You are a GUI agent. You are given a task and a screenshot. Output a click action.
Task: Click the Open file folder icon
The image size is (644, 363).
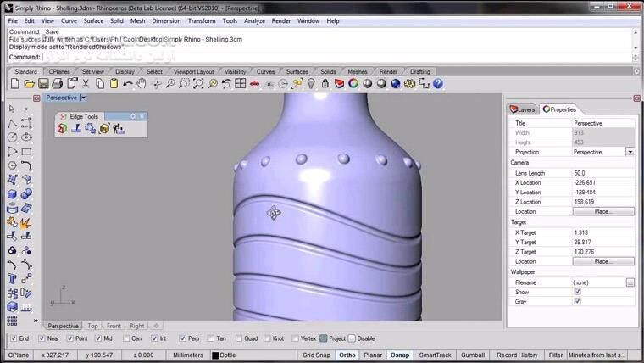click(28, 84)
